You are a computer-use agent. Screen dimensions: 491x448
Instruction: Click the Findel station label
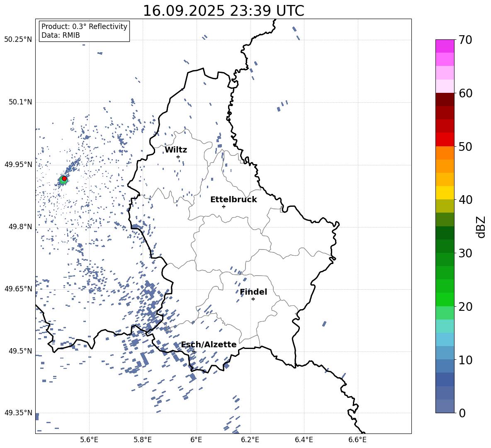[253, 292]
